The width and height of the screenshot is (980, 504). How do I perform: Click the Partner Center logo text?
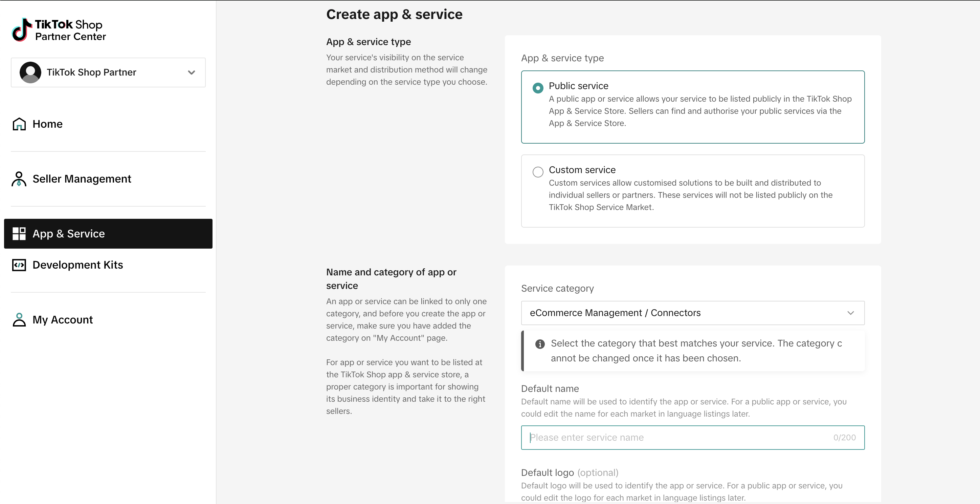click(x=70, y=36)
